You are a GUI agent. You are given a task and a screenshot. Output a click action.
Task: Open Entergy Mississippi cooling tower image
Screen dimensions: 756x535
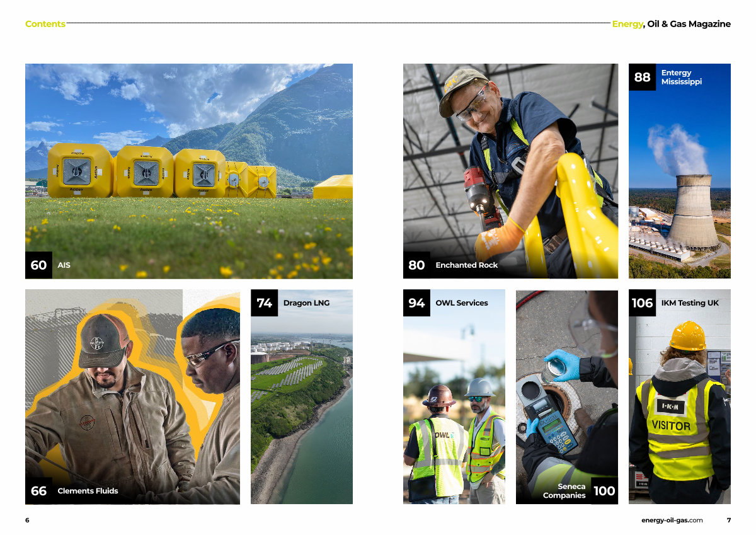(680, 171)
